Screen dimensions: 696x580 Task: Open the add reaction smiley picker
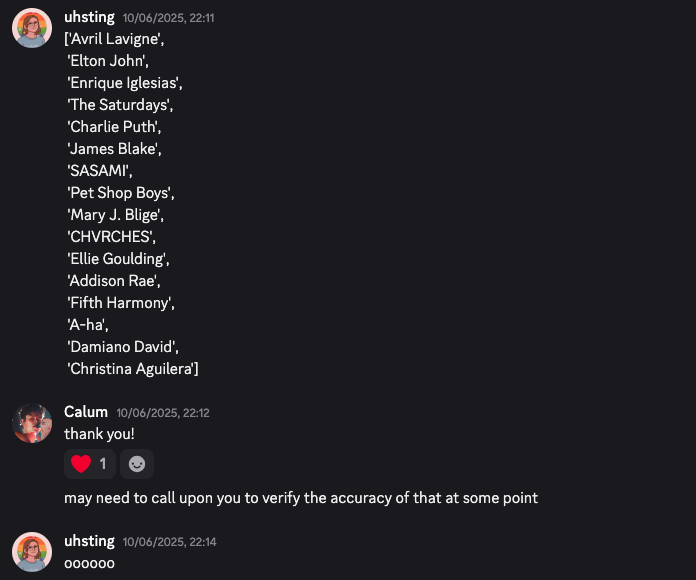point(137,464)
